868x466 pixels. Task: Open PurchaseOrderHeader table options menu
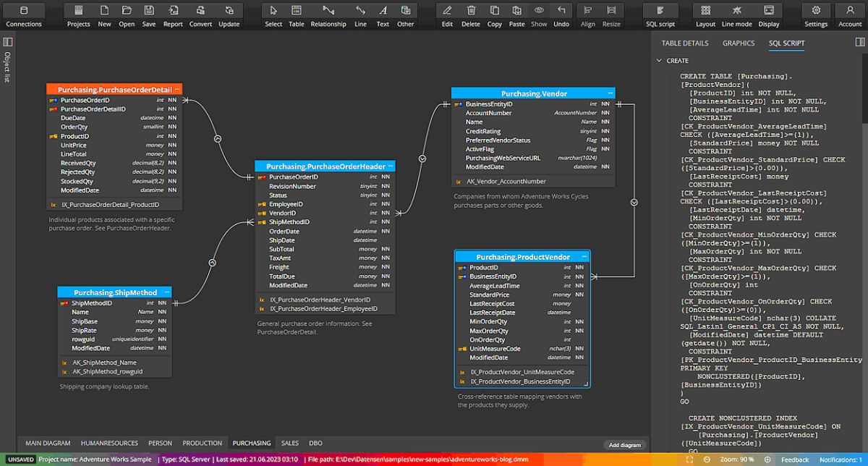tap(391, 166)
